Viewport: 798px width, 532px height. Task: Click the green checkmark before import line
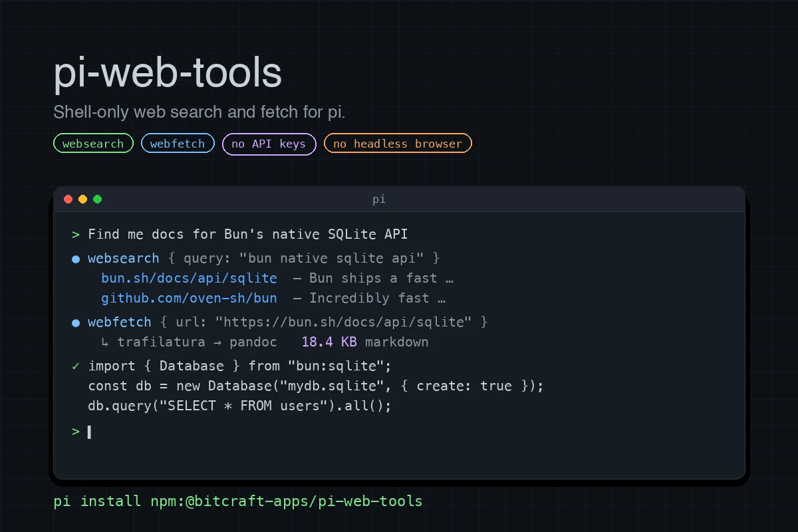(75, 366)
